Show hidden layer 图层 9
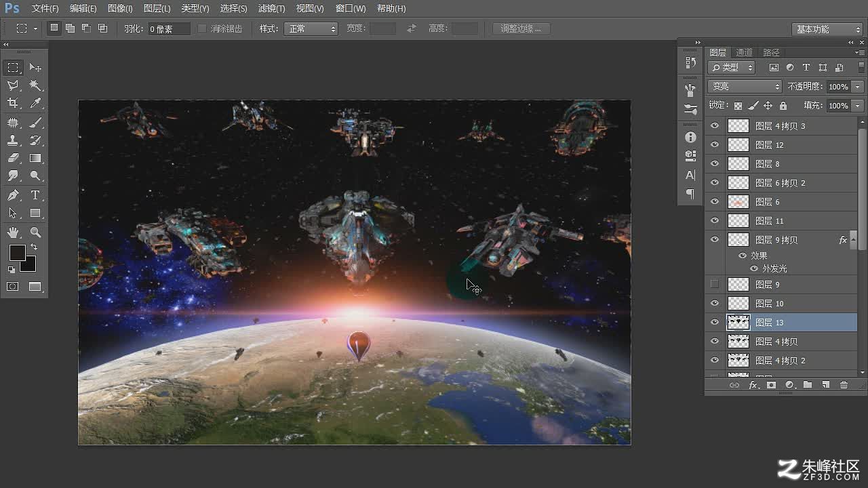Viewport: 868px width, 488px height. (714, 285)
